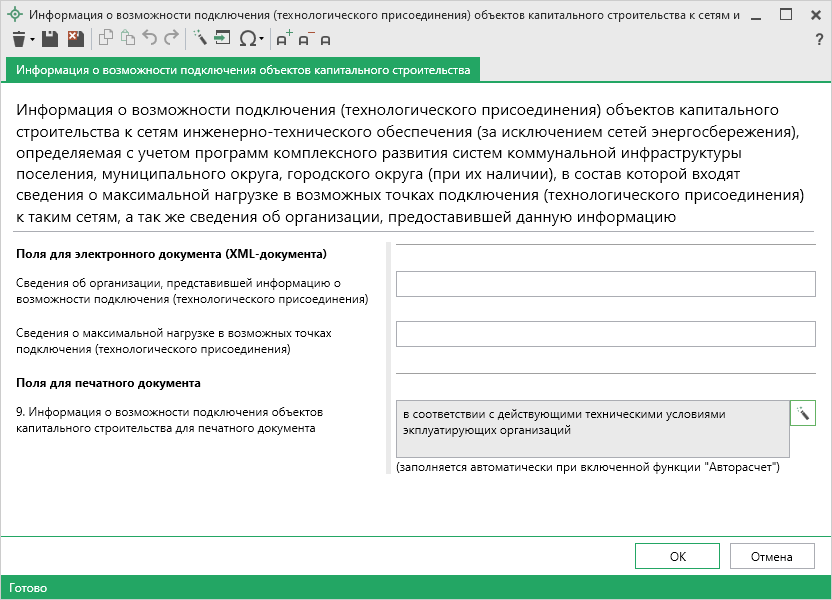The height and width of the screenshot is (600, 832).
Task: Click the trash (clear) icon in toolbar
Action: [19, 39]
